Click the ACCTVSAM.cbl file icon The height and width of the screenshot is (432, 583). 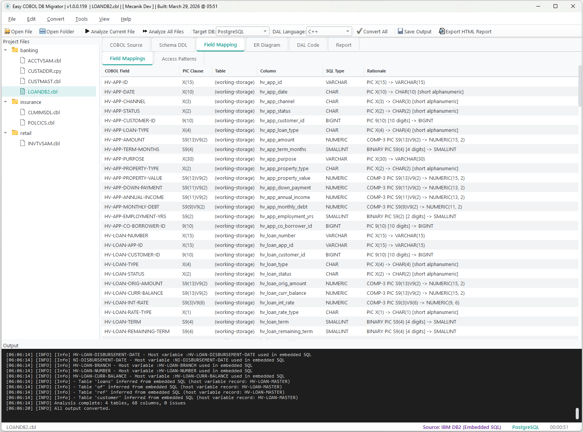click(x=22, y=60)
